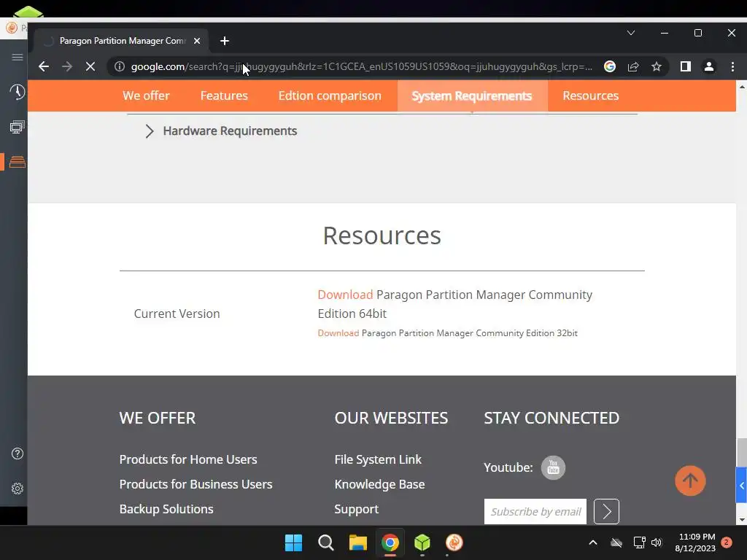Click the browser forward arrow

(x=67, y=66)
